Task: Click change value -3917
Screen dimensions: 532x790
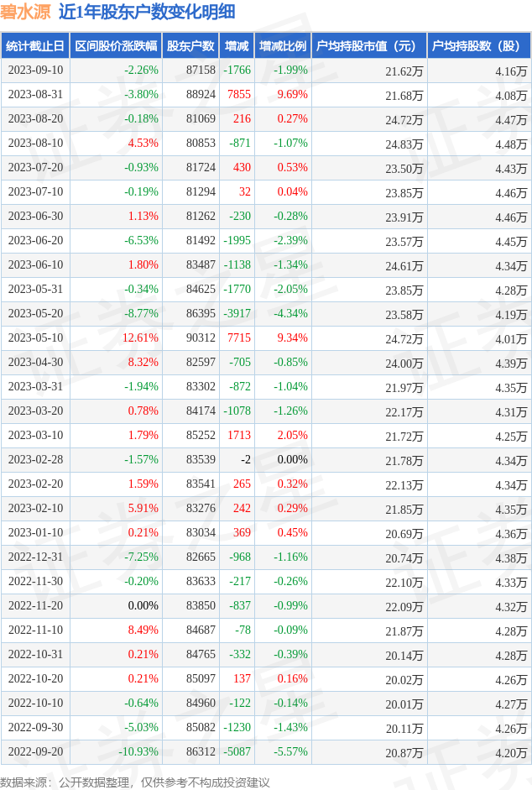Action: pyautogui.click(x=237, y=313)
